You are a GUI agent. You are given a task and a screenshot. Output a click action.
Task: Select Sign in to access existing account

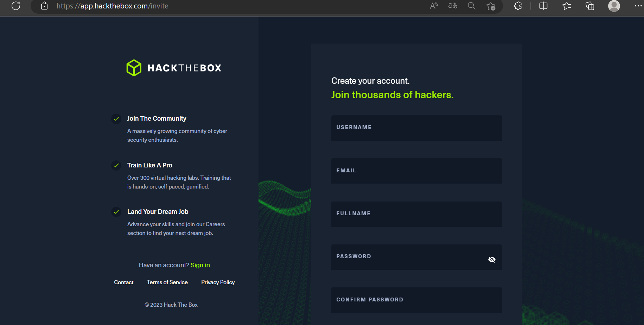(x=200, y=265)
